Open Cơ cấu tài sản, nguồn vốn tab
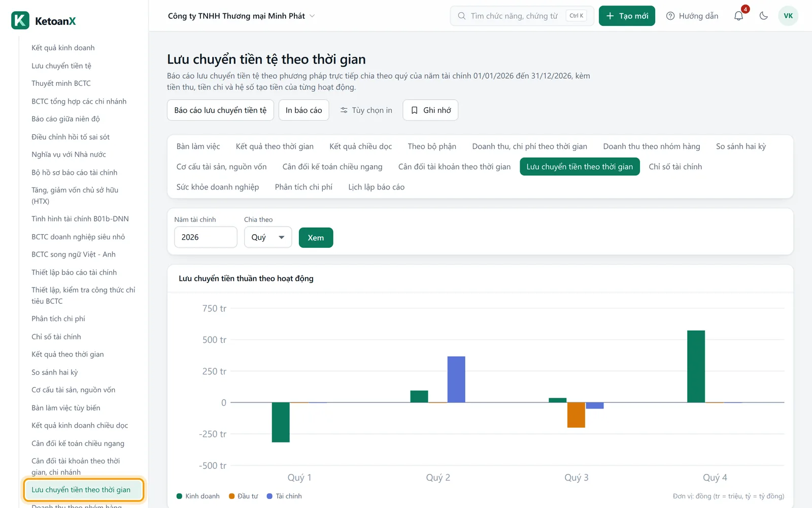 221,167
